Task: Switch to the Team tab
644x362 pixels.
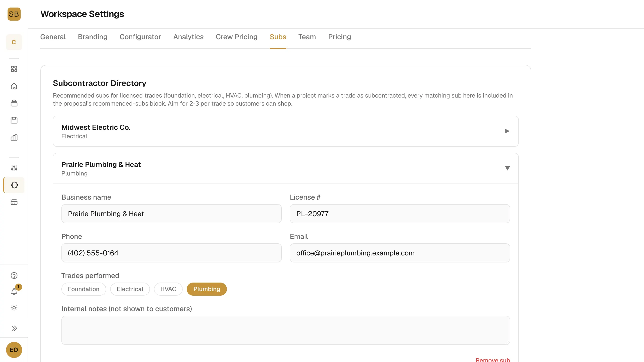Action: (307, 37)
